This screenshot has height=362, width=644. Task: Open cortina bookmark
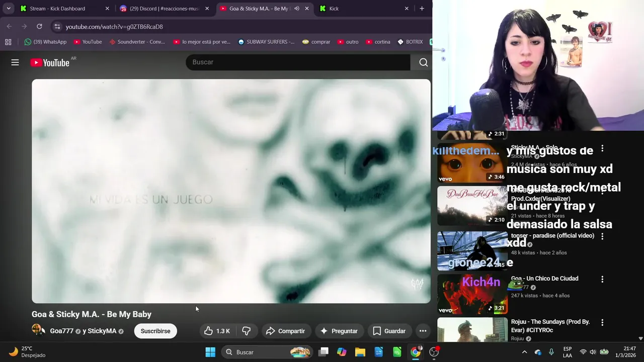(x=378, y=42)
